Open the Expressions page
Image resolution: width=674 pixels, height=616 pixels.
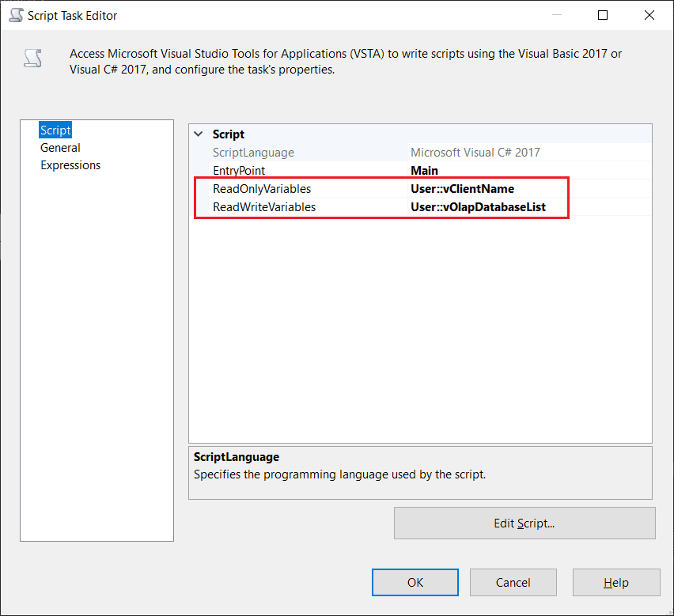pyautogui.click(x=70, y=165)
